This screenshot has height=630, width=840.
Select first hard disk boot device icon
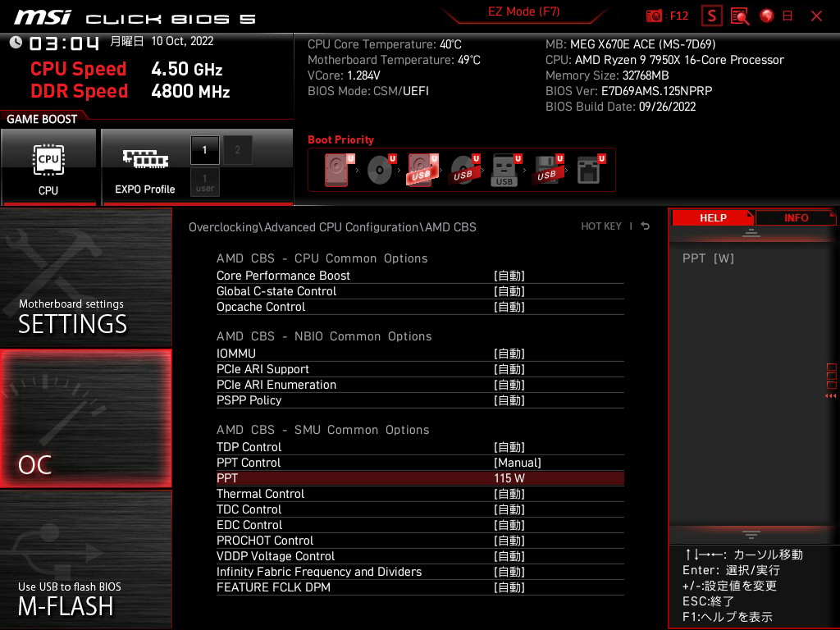tap(337, 170)
